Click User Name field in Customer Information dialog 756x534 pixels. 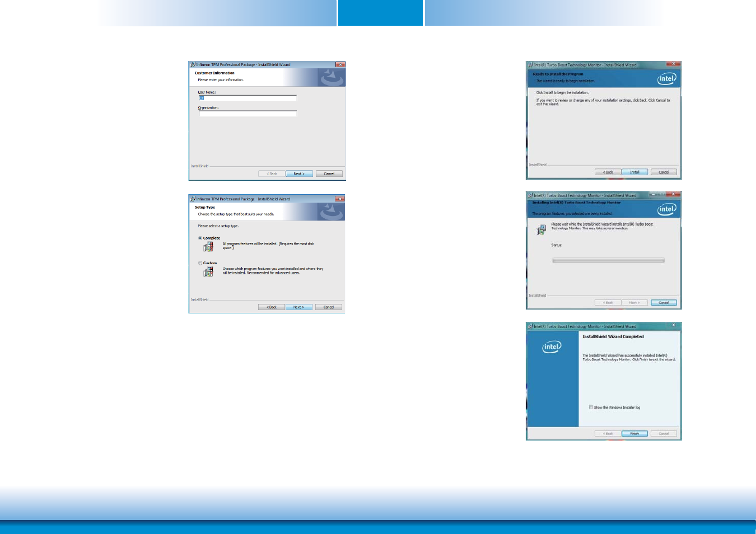pos(248,98)
